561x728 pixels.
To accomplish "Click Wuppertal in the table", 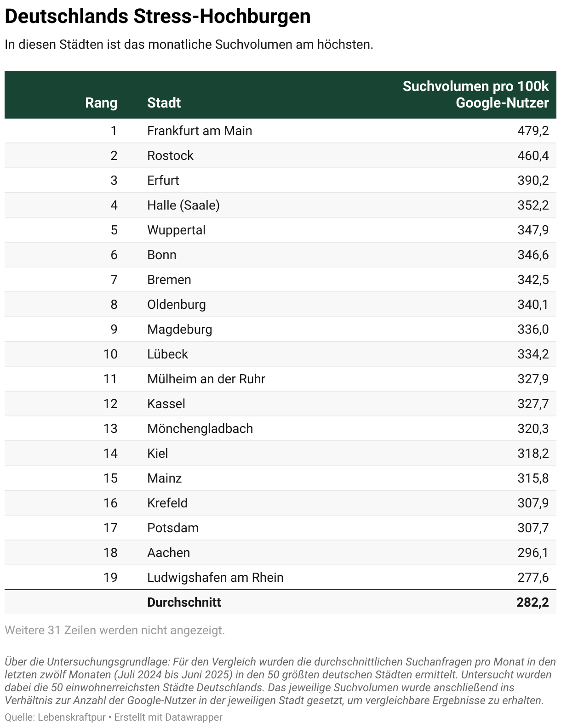I will [x=176, y=230].
